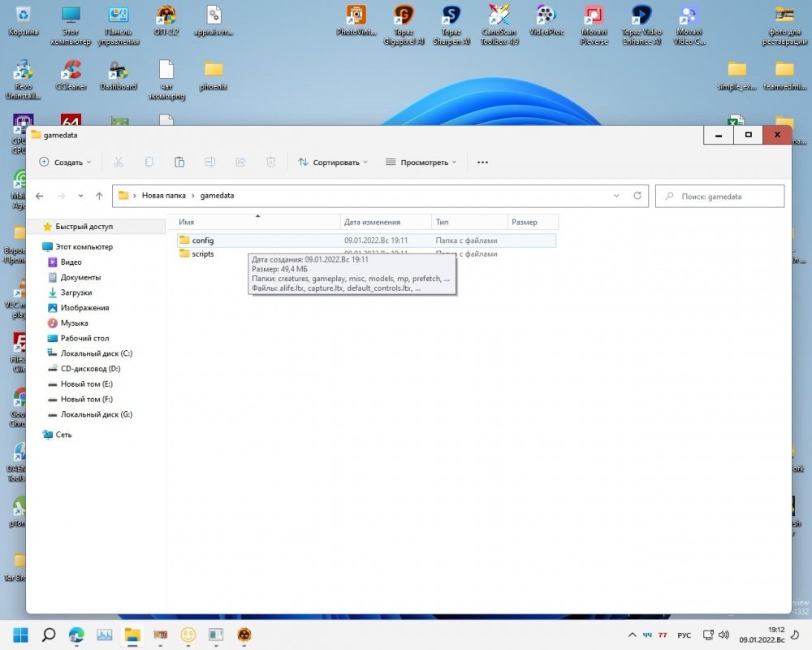Image resolution: width=812 pixels, height=650 pixels.
Task: Open the Создать dropdown menu
Action: [x=65, y=162]
